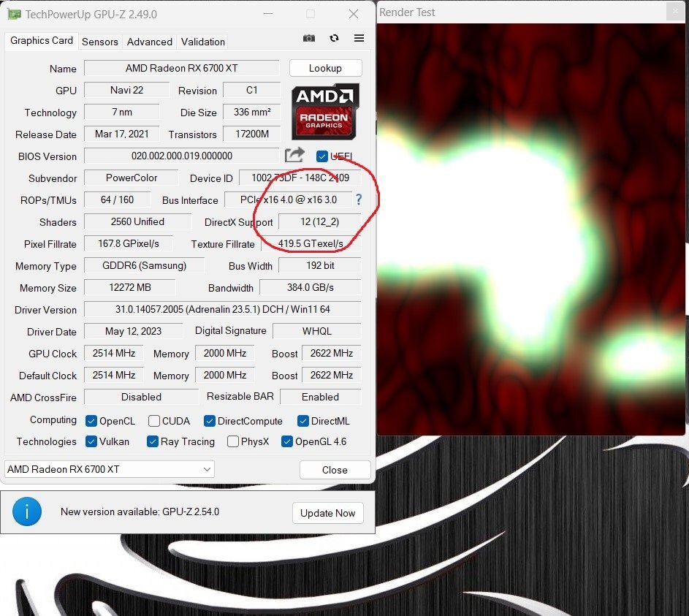Open the AMD Radeon RX 6700 XT GPU dropdown
689x616 pixels.
[x=110, y=469]
